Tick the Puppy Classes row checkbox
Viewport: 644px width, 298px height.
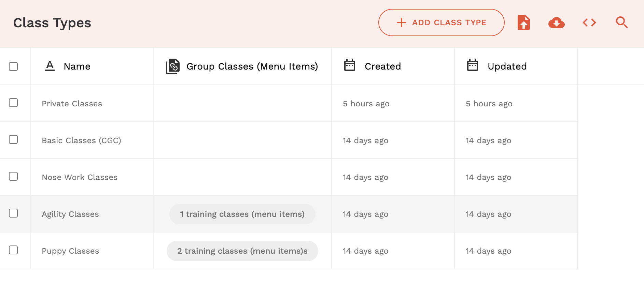(13, 250)
